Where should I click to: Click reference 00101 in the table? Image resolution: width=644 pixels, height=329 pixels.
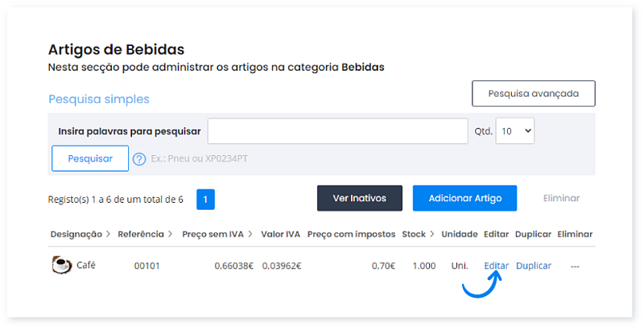[147, 265]
